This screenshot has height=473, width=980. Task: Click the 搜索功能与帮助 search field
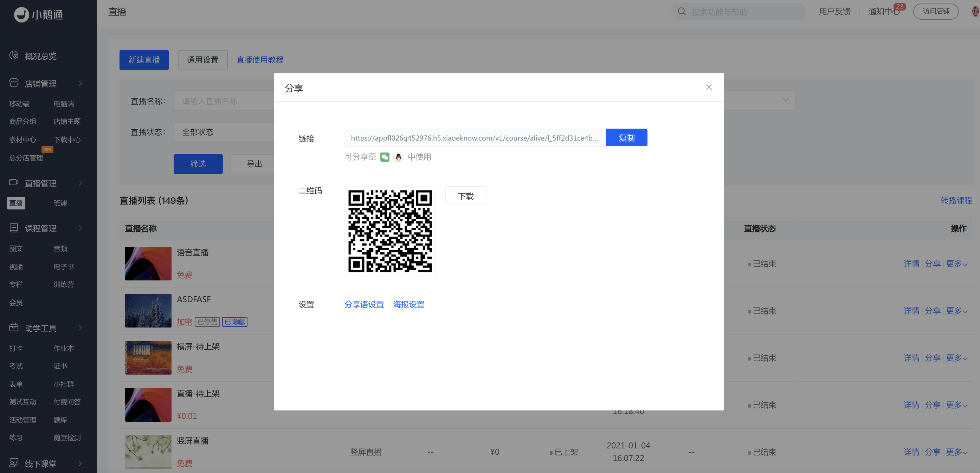coord(739,11)
